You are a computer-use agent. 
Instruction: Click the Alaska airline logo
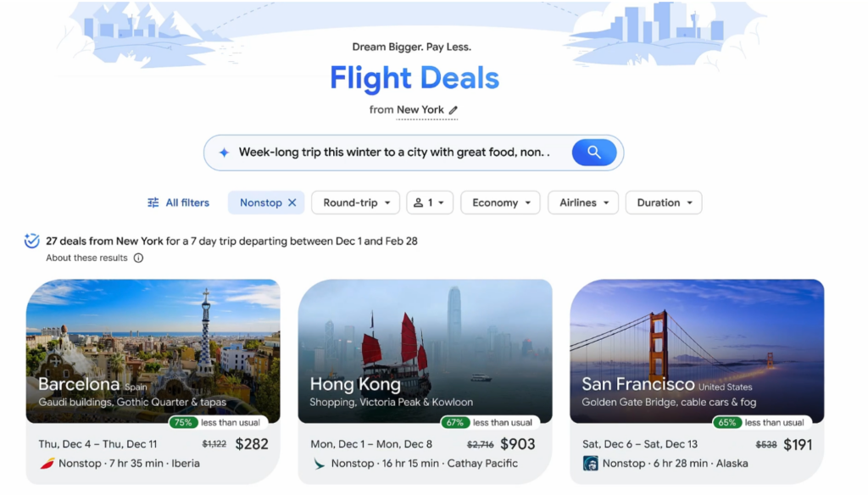click(x=591, y=464)
